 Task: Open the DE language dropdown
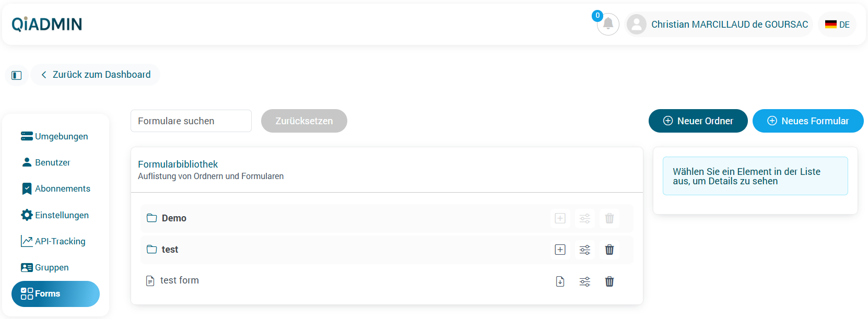coord(837,25)
